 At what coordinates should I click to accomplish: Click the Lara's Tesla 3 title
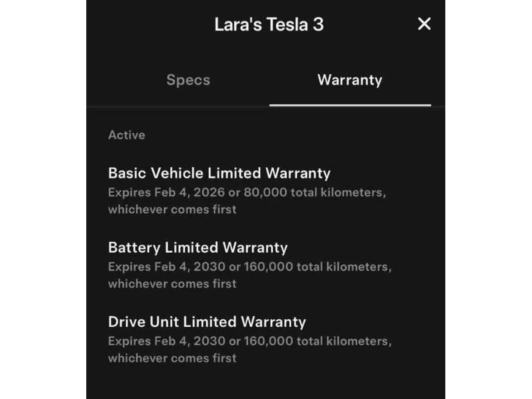coord(269,25)
